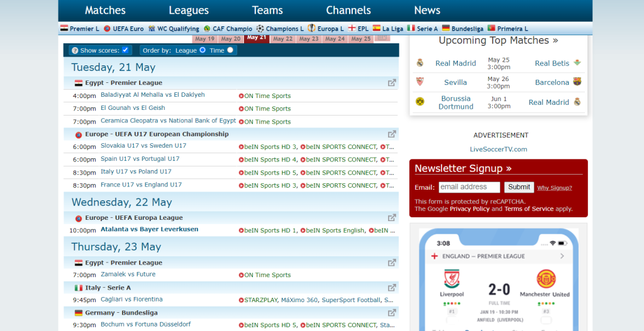The image size is (644, 331).
Task: Open pop-out icon for Thursday Egypt Premier League
Action: click(392, 263)
